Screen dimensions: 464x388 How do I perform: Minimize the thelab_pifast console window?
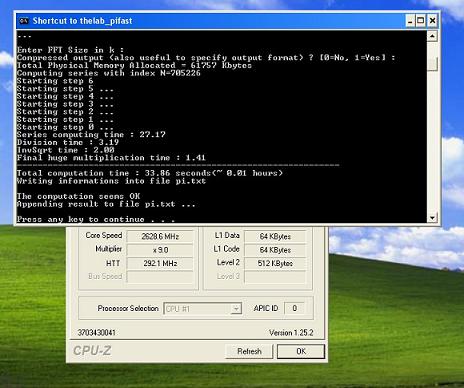410,21
